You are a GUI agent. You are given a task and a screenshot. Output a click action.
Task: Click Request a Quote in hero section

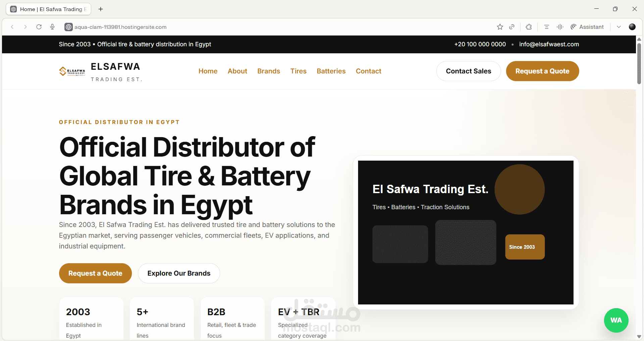tap(95, 273)
